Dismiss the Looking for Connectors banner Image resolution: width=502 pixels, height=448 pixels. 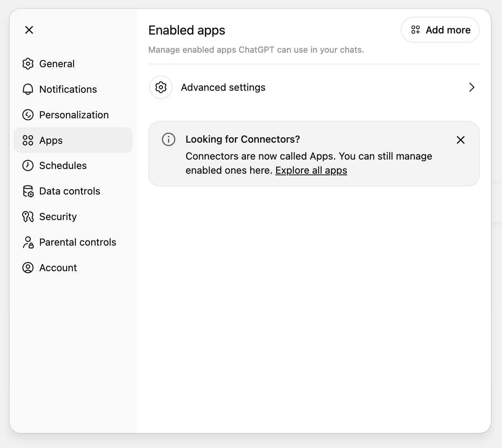(460, 140)
